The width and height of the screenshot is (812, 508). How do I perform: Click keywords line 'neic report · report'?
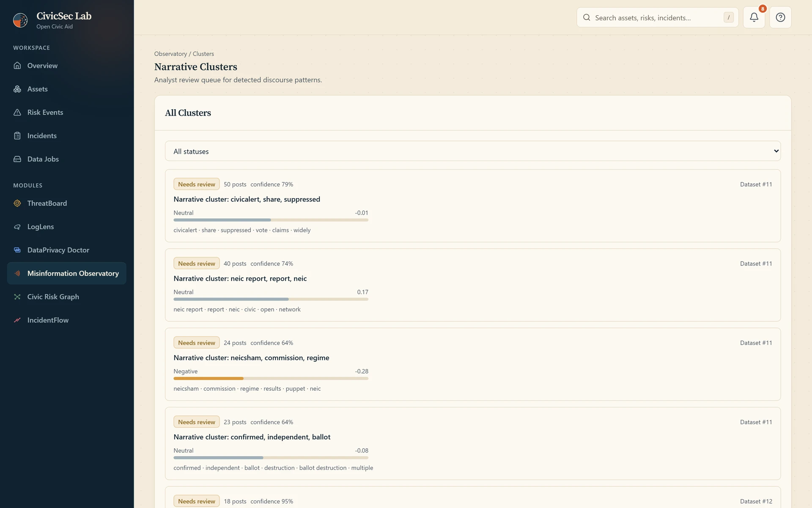tap(237, 309)
